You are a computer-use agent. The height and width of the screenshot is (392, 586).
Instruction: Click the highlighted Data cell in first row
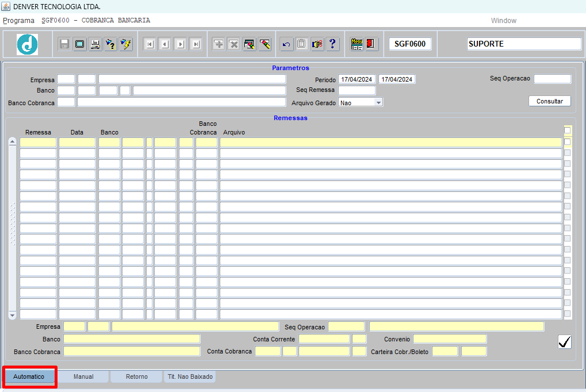(x=77, y=143)
